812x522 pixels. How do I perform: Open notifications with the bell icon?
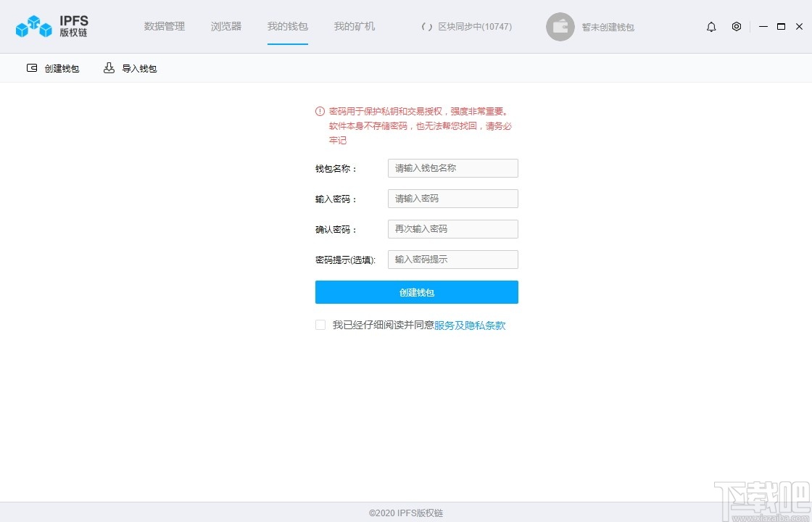[x=711, y=26]
